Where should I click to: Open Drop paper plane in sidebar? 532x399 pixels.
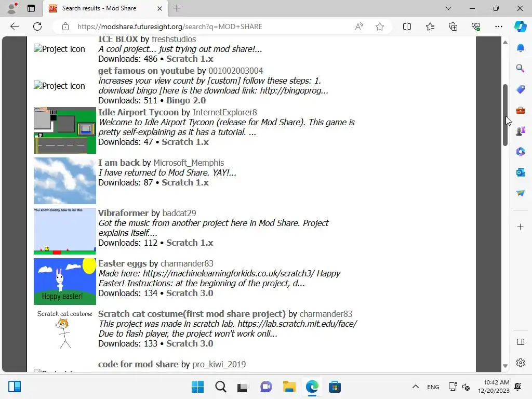(x=520, y=193)
